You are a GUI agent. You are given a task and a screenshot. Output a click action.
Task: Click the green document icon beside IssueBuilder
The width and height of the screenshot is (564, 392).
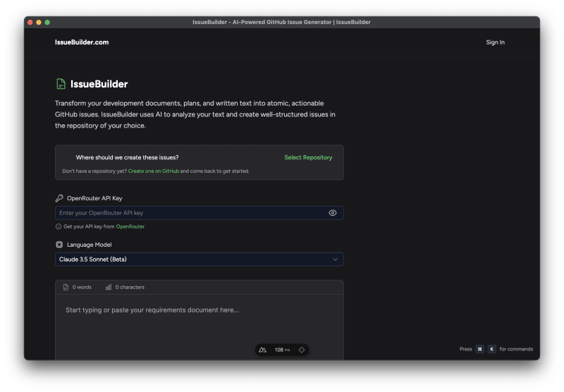61,84
